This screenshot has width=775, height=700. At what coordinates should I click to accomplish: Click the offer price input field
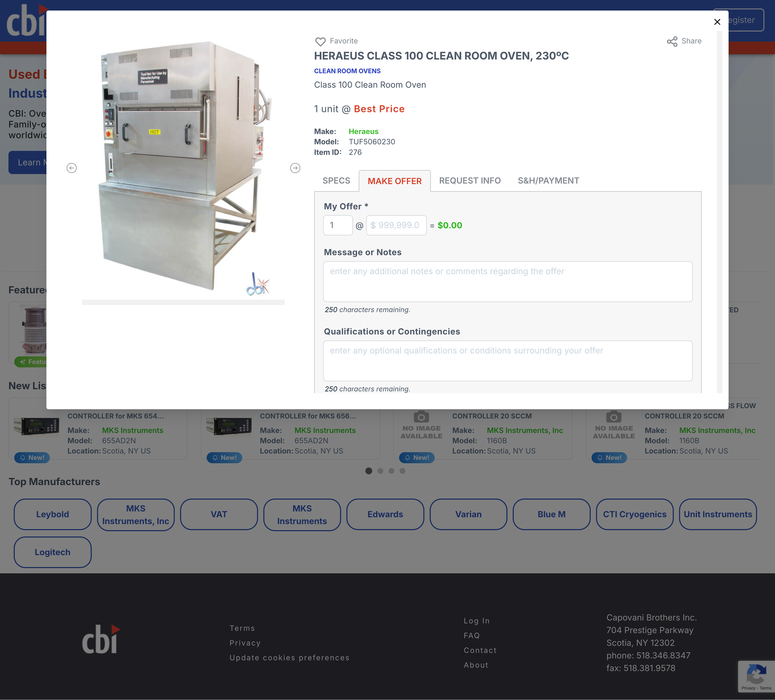coord(396,225)
